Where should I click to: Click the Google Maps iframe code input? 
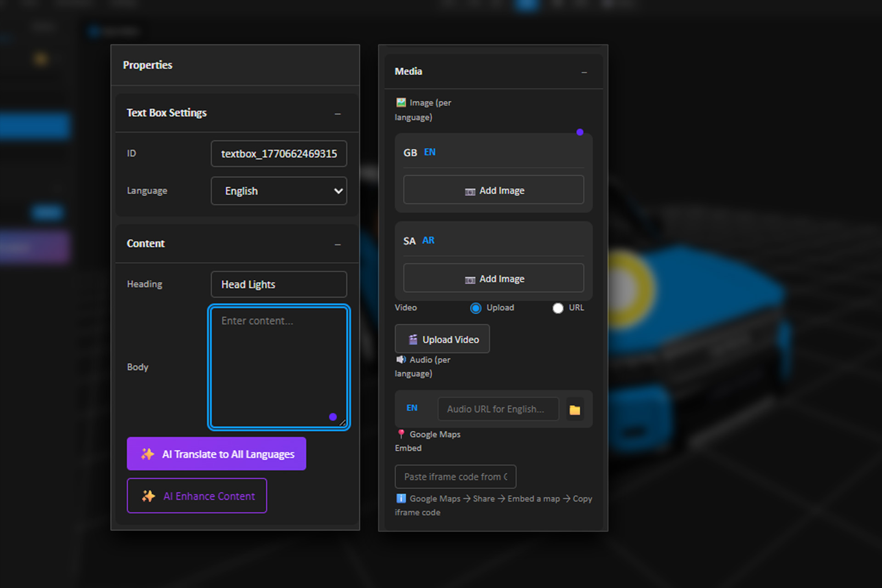pyautogui.click(x=455, y=477)
